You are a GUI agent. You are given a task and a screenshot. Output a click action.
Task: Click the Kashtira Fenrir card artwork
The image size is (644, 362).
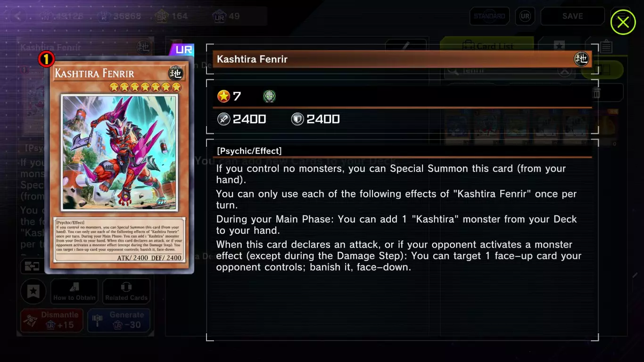tap(119, 152)
